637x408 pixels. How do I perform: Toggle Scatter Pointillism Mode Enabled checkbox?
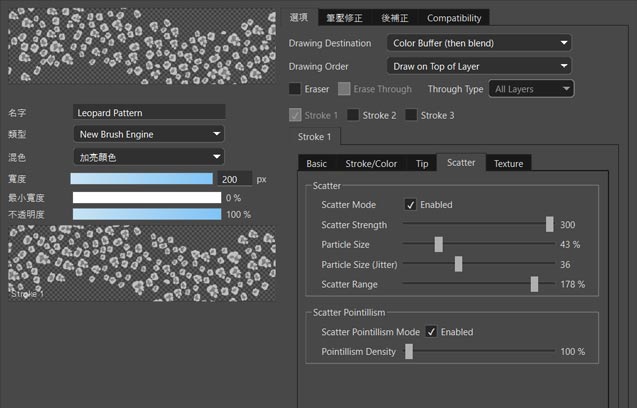click(431, 331)
